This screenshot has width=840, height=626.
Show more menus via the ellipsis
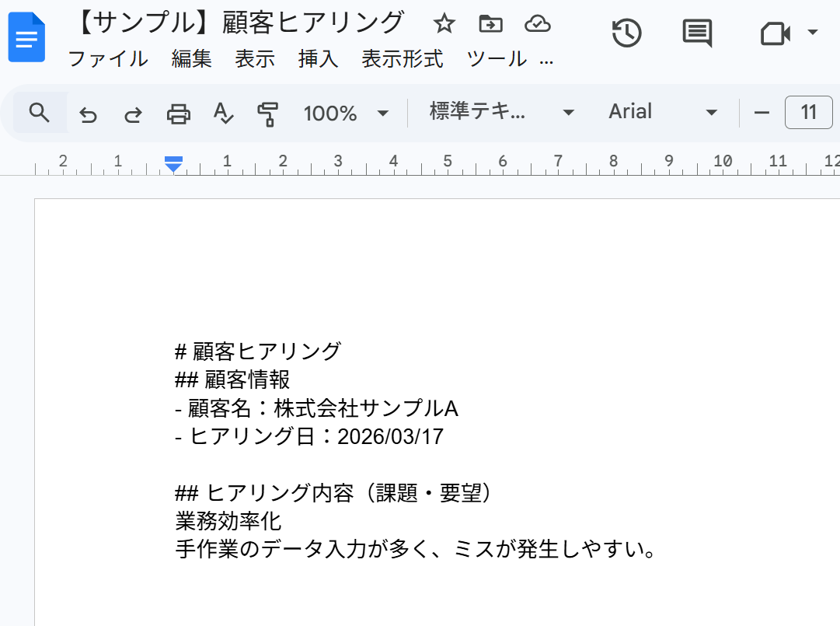point(546,61)
